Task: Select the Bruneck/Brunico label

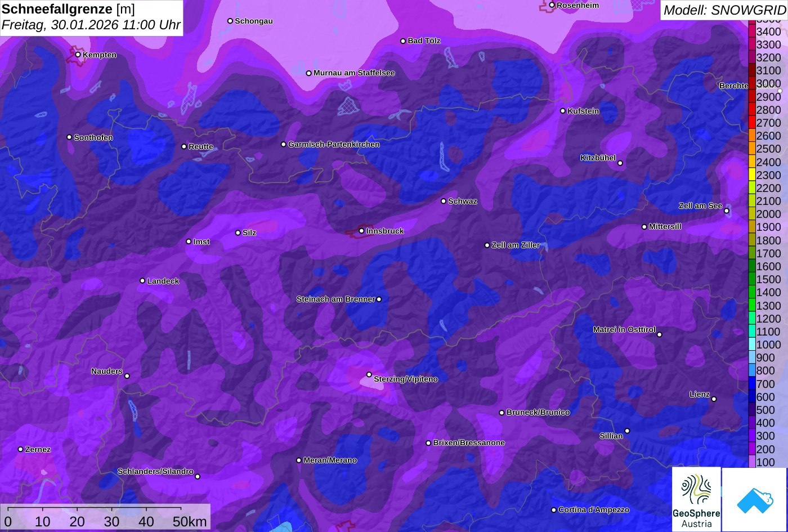Action: click(x=538, y=413)
